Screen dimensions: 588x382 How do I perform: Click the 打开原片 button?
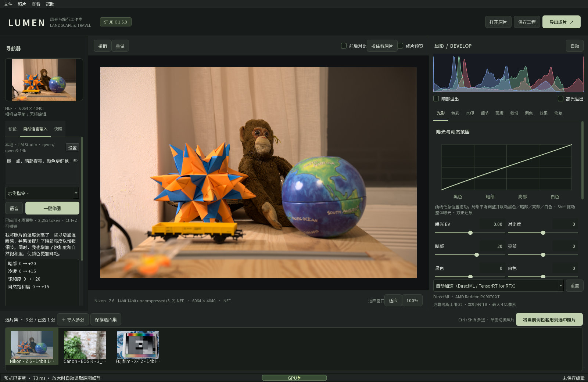coord(498,22)
